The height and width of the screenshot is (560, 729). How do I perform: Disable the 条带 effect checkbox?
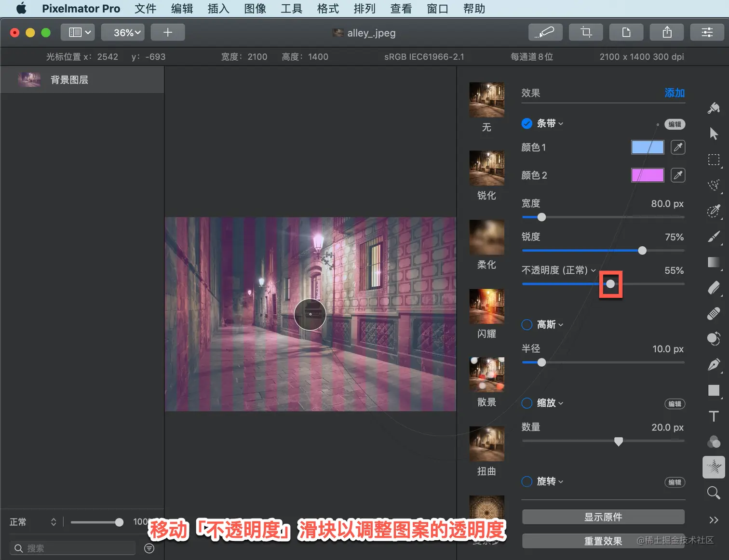(527, 123)
